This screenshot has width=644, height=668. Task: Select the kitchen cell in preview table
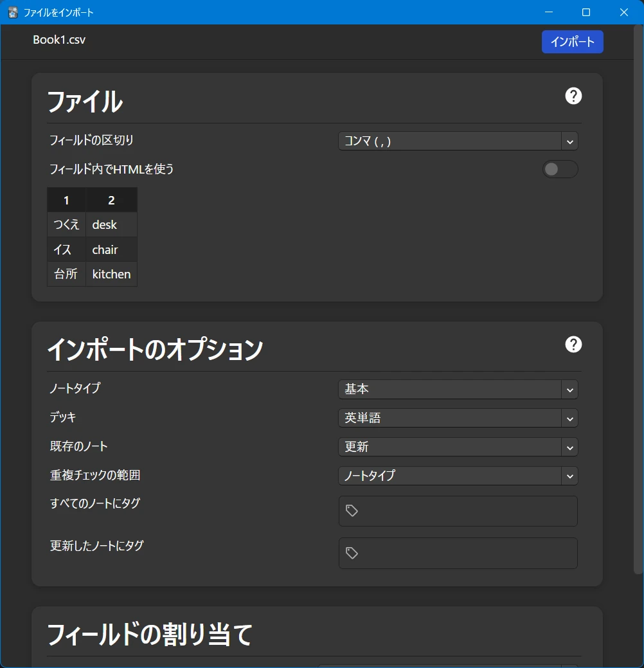click(x=111, y=274)
